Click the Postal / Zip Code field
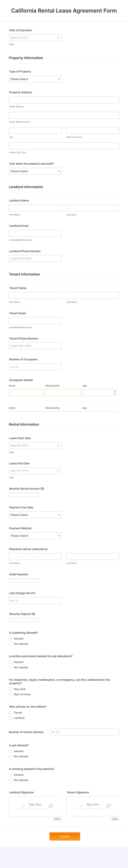Screen dimensions: 128x868 pos(64,146)
